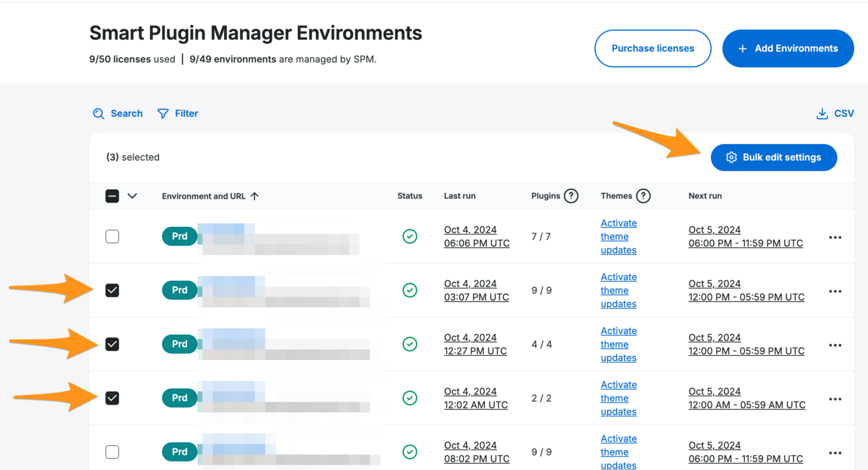The height and width of the screenshot is (470, 868).
Task: Expand the selection dropdown chevron next to select-all
Action: (x=132, y=196)
